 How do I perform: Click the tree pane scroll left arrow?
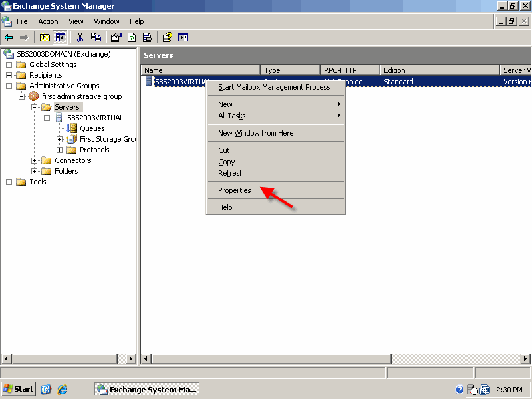tap(7, 358)
